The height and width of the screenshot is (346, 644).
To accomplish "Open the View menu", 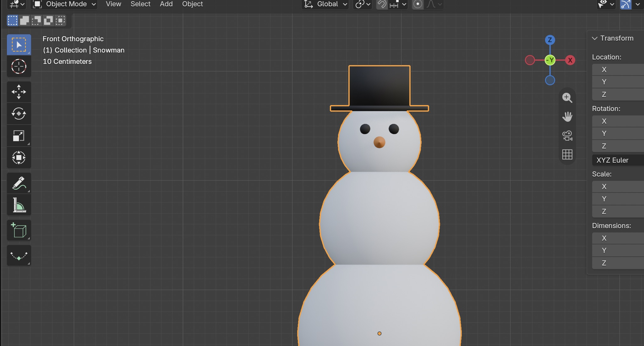I will [x=113, y=4].
